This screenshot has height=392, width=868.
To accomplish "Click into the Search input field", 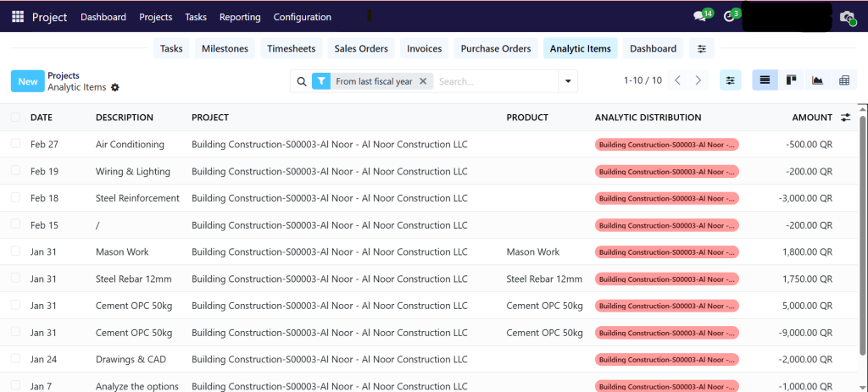I will point(497,81).
